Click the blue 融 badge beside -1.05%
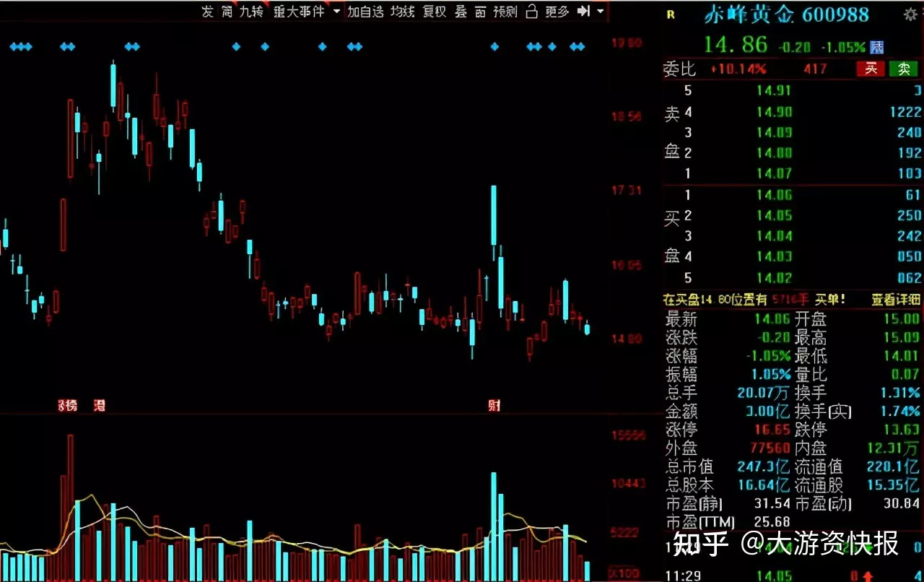 point(877,47)
